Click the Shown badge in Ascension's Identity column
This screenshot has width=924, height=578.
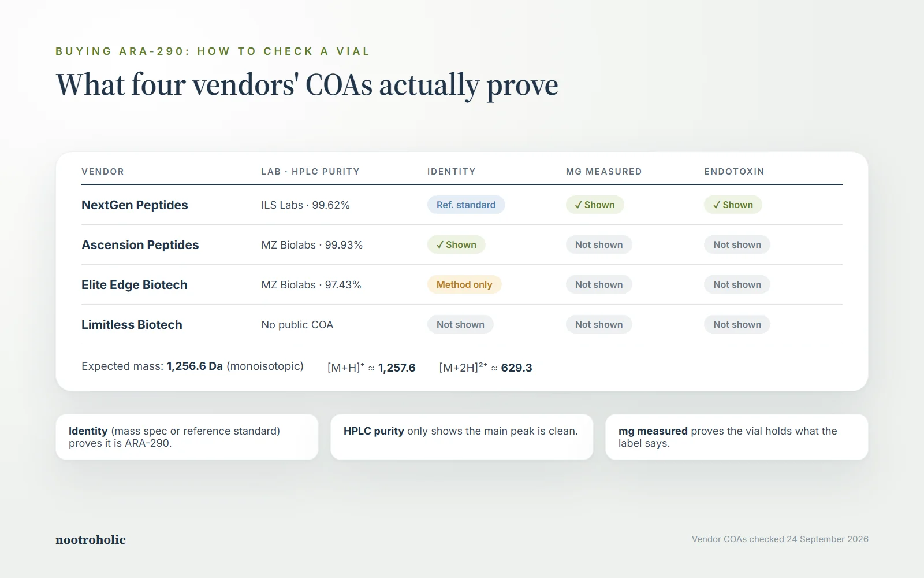click(x=456, y=244)
